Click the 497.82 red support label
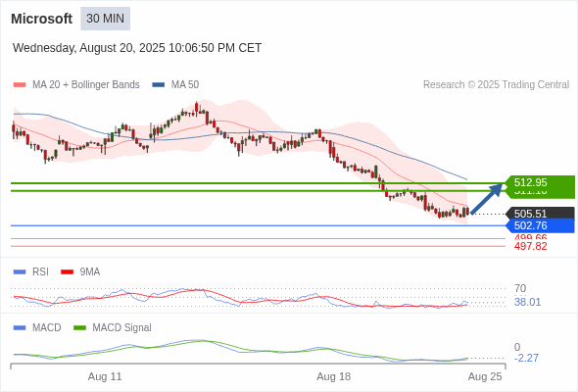The height and width of the screenshot is (392, 578). [530, 246]
